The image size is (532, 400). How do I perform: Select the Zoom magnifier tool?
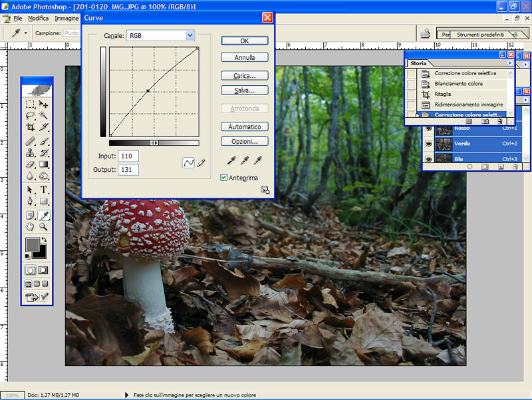[43, 227]
